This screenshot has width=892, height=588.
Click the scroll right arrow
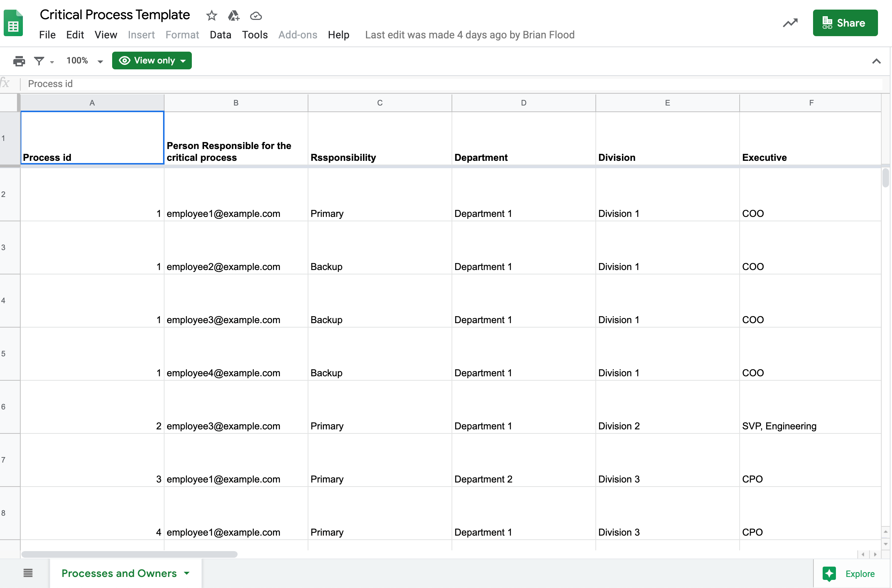tap(875, 554)
